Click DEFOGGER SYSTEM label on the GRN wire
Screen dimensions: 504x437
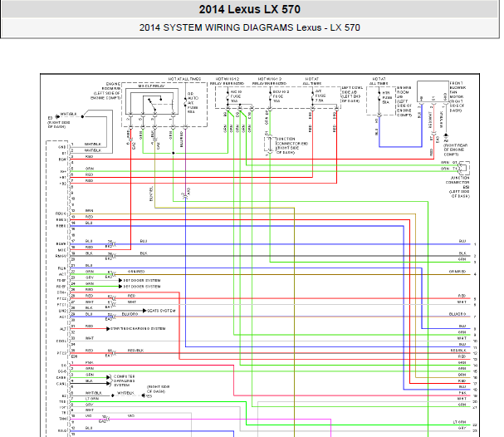(x=142, y=287)
